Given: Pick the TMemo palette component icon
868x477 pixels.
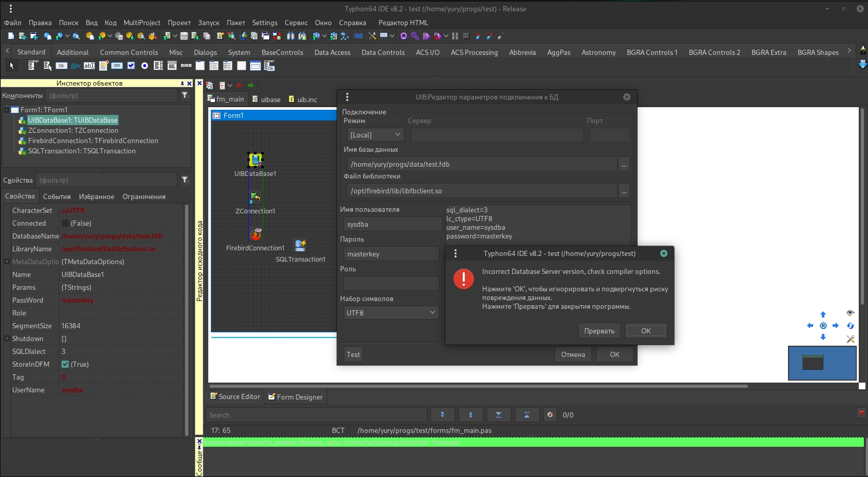Looking at the screenshot, I should (x=104, y=66).
